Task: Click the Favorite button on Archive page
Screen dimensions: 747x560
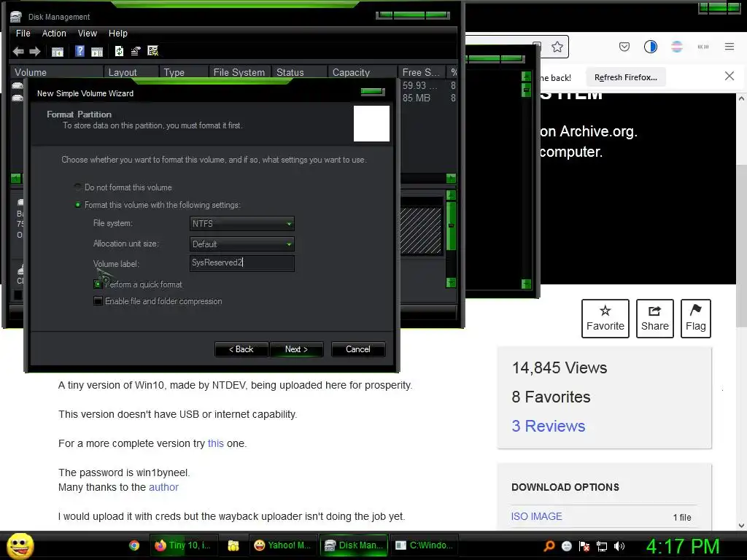Action: click(605, 318)
